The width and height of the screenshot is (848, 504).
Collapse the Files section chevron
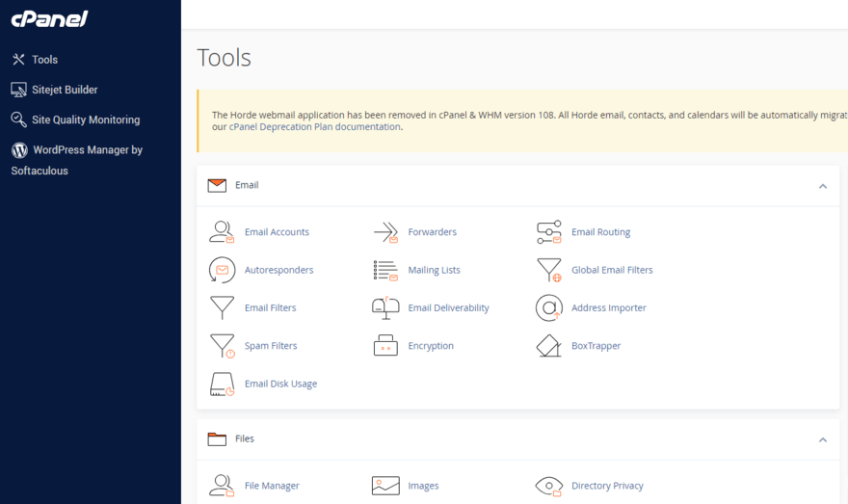(x=823, y=439)
